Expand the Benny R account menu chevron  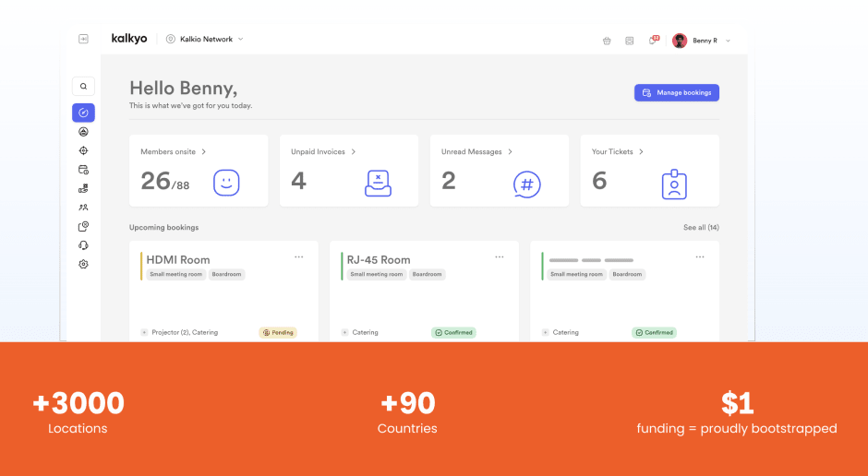click(x=728, y=41)
